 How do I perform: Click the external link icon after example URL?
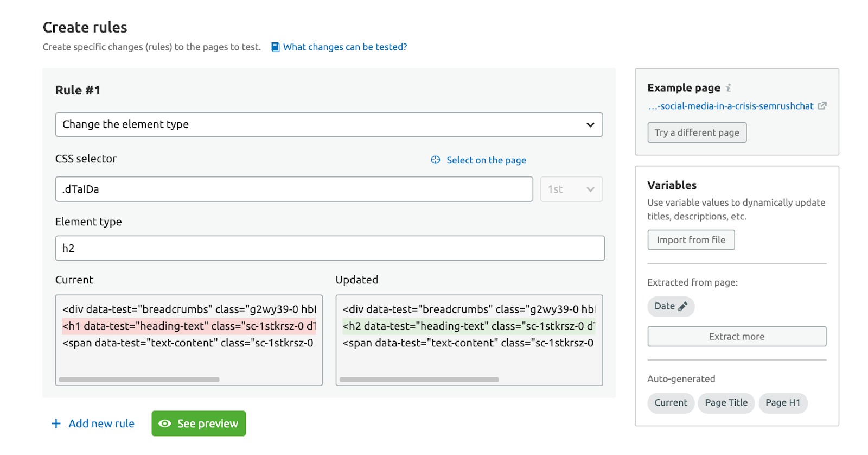point(822,106)
